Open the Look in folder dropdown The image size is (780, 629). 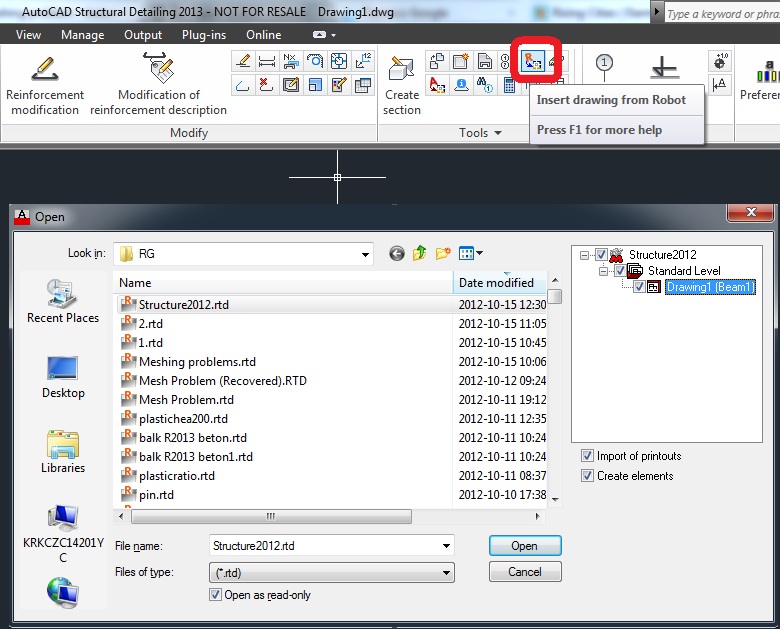click(365, 254)
